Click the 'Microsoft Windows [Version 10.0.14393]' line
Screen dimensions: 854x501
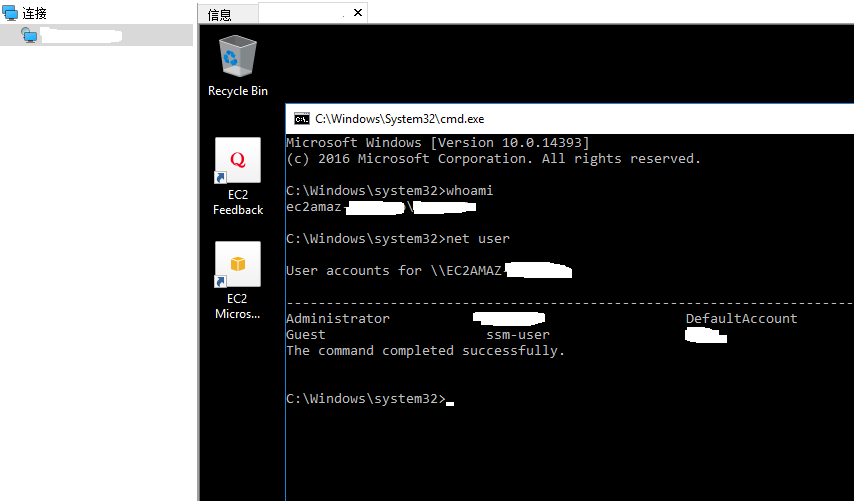(x=437, y=143)
